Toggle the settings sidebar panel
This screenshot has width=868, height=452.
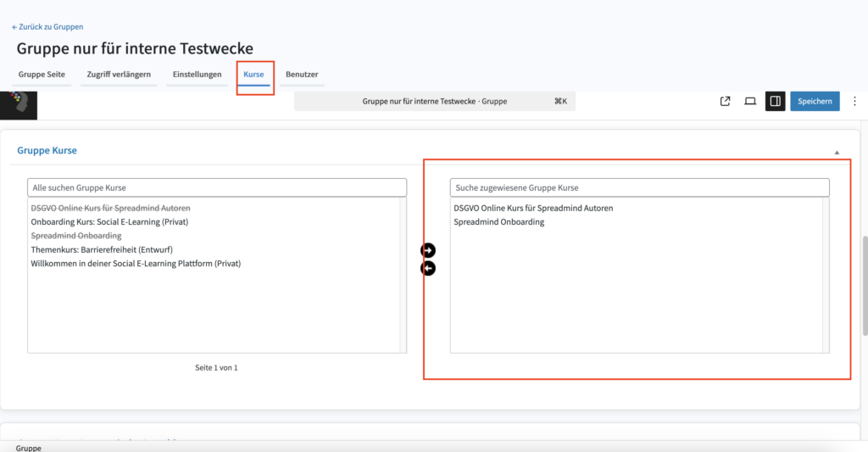(x=775, y=102)
